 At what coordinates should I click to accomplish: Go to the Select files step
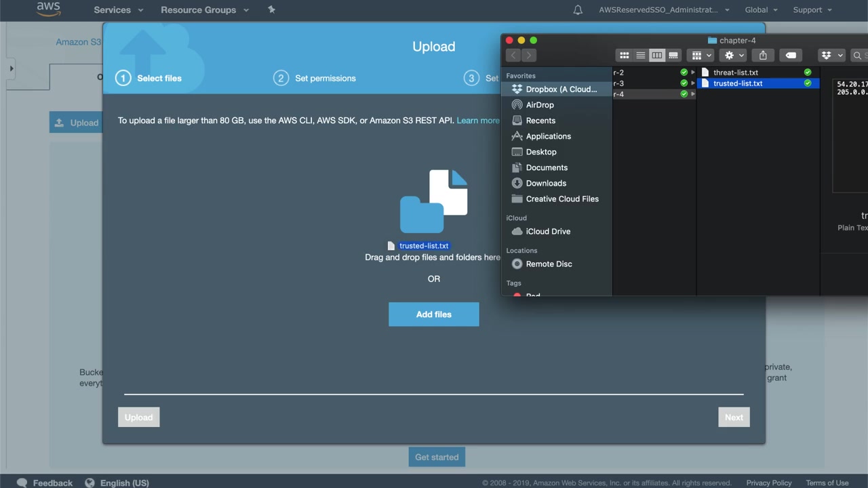149,78
